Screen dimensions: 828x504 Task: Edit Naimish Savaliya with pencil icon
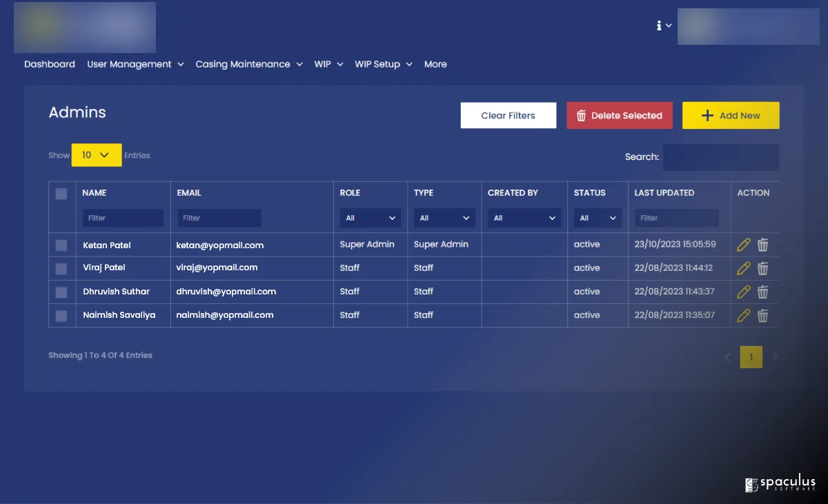click(743, 316)
